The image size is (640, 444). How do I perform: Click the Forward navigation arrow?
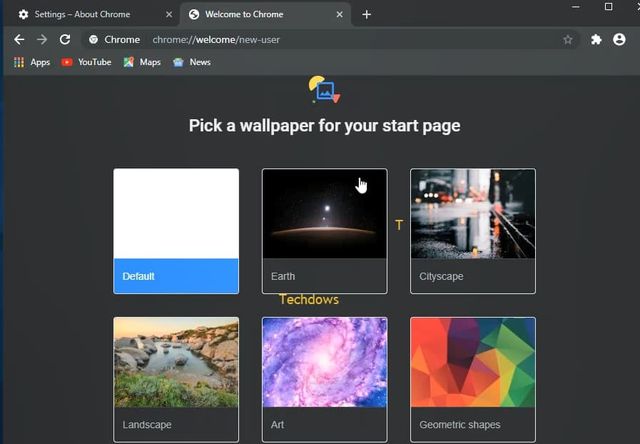click(42, 40)
